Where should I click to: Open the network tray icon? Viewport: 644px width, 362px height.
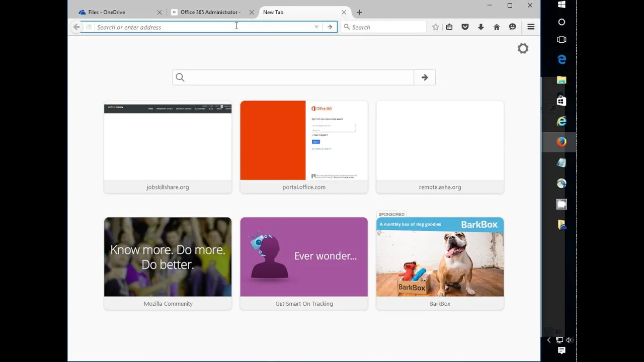559,340
